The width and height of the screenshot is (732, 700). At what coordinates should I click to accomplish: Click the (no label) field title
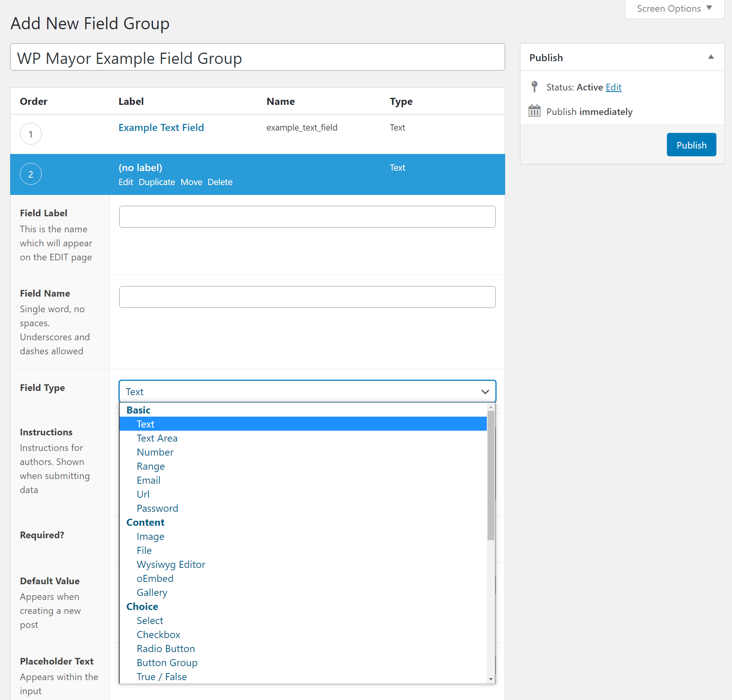[141, 168]
